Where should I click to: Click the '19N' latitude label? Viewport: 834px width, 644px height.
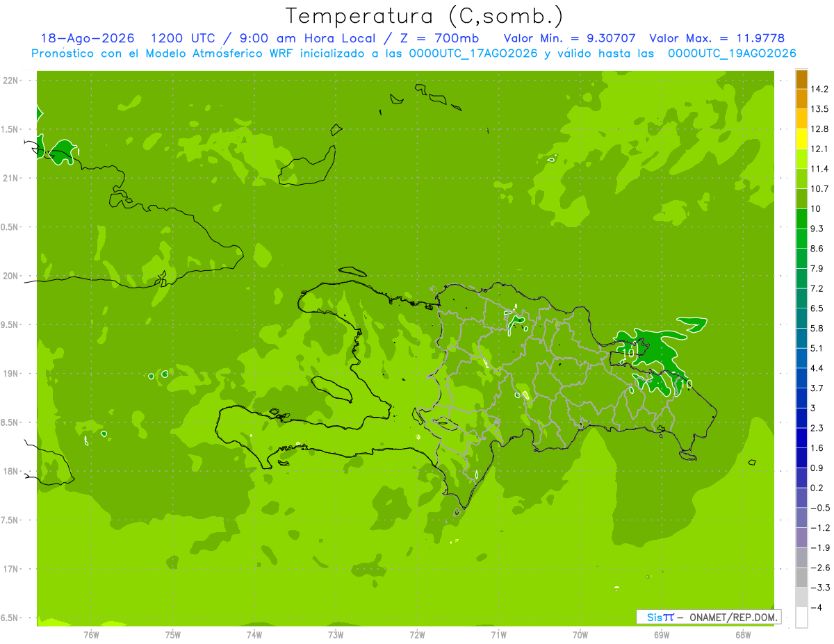tap(10, 374)
